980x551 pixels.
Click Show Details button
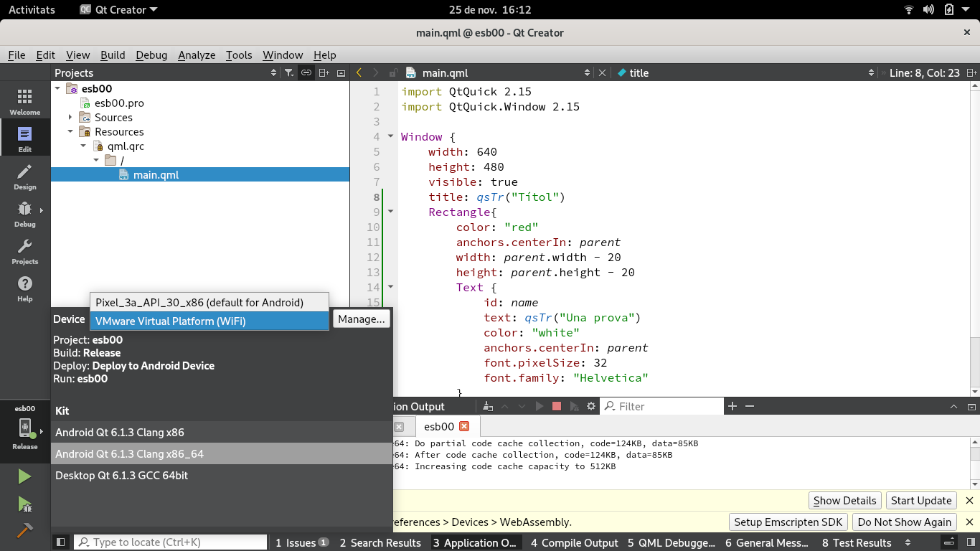click(845, 501)
